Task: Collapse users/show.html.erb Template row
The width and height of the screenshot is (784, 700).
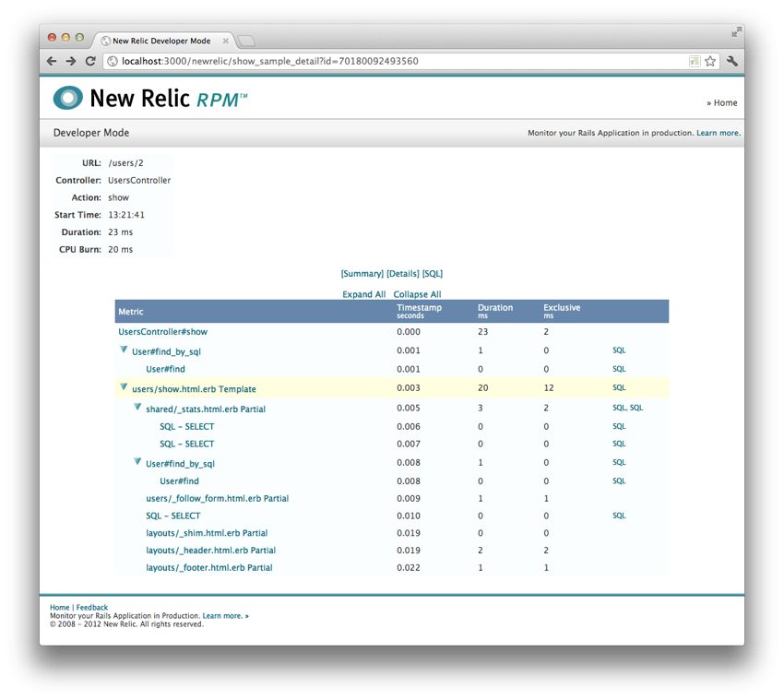Action: (124, 388)
